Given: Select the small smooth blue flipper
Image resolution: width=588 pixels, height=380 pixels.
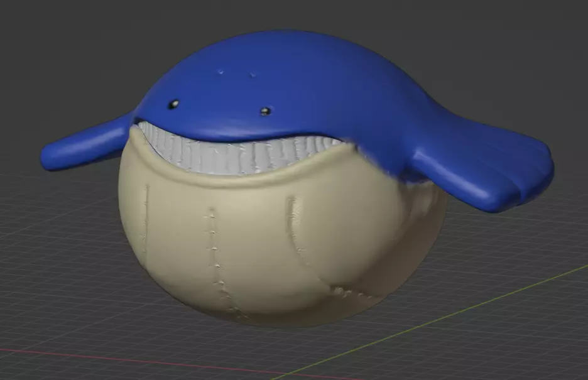Looking at the screenshot, I should pos(87,144).
